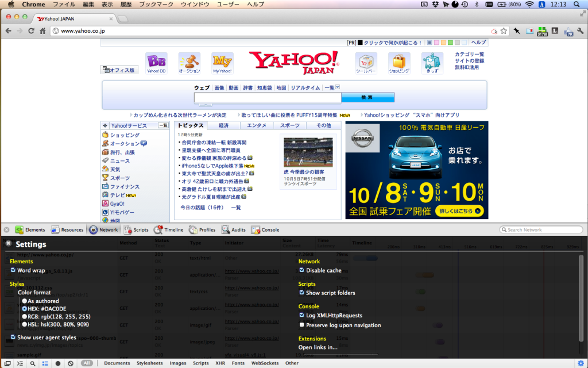Toggle Log XMLHttpRequests checkbox

302,315
